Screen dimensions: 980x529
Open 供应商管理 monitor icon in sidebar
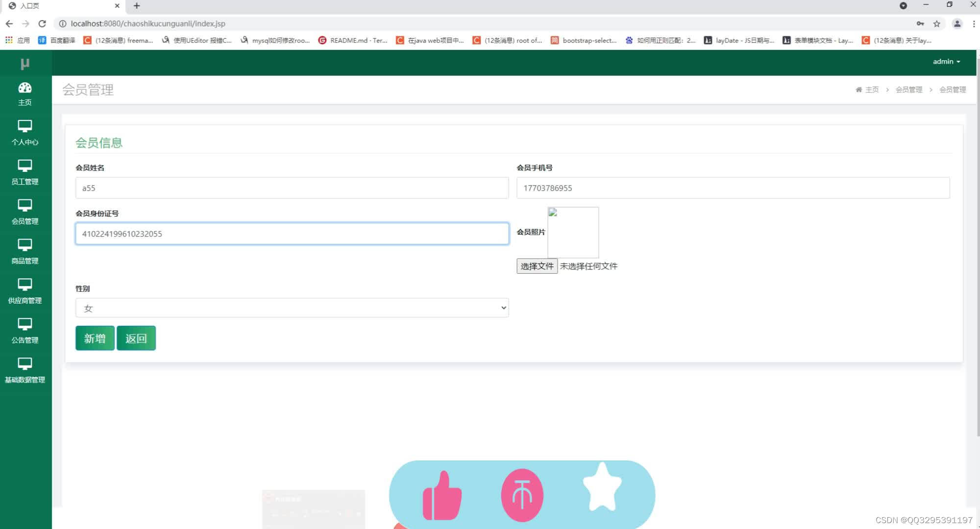coord(25,285)
